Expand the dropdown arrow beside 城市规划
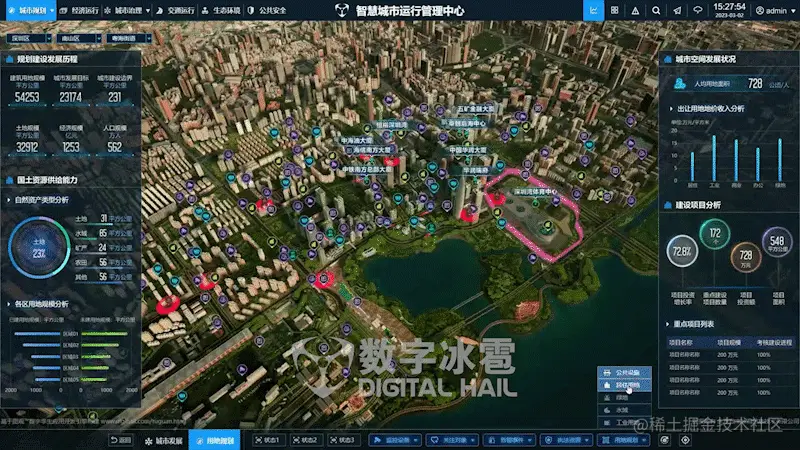 point(52,11)
